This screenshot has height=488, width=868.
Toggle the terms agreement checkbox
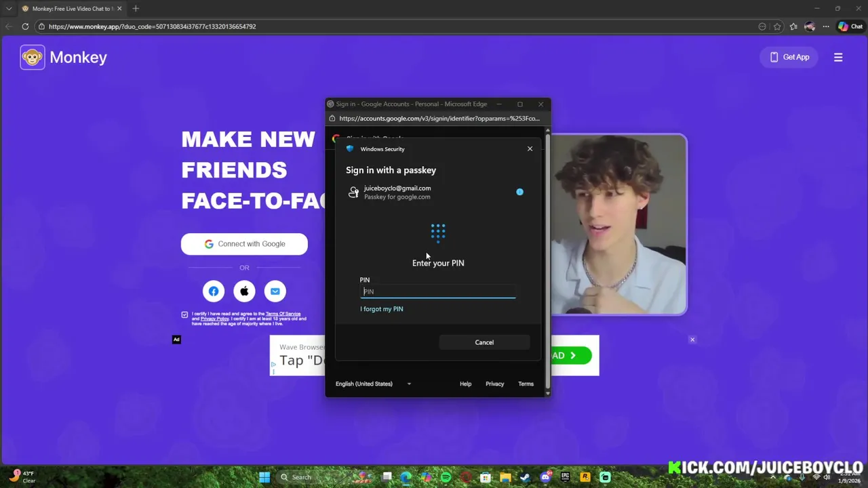point(184,314)
